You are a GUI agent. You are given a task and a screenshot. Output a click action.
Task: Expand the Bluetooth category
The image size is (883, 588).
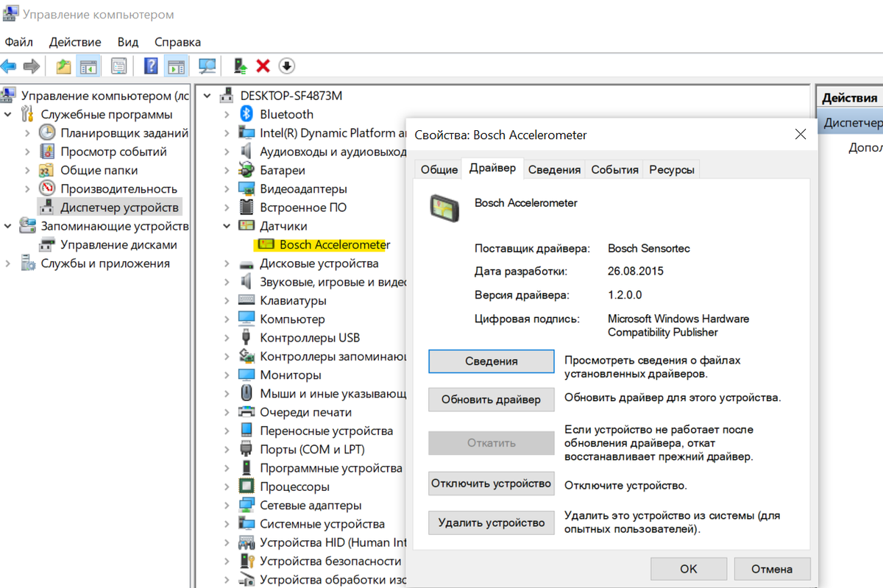(227, 114)
